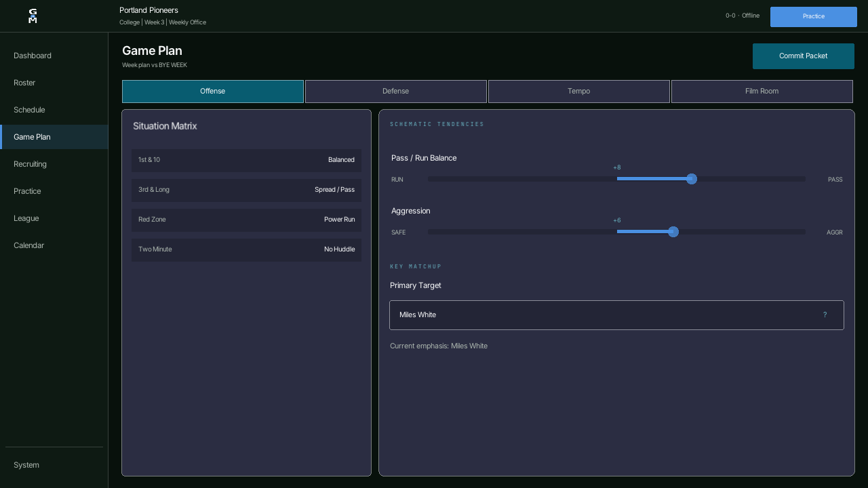Select the Two Minute situation row
This screenshot has width=868, height=488.
(x=246, y=250)
